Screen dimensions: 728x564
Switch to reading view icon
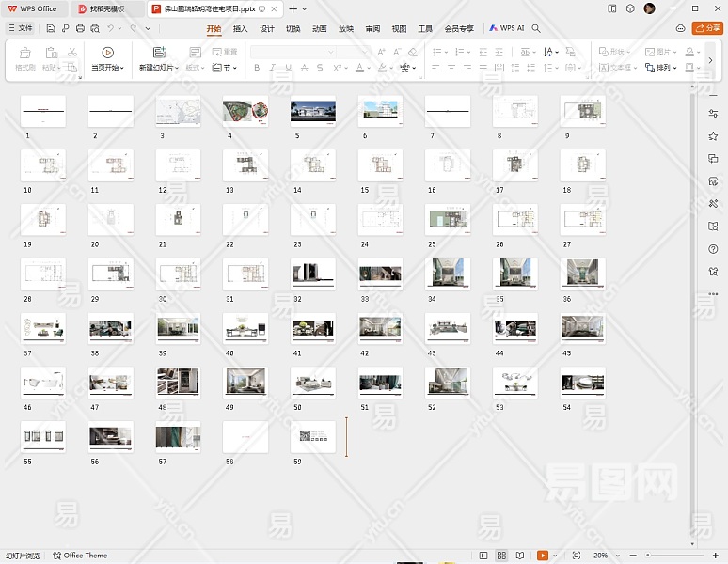[519, 556]
